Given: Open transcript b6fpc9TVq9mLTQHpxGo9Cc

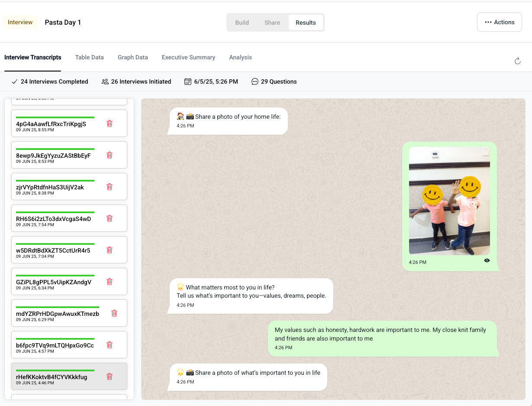Looking at the screenshot, I should tap(69, 345).
